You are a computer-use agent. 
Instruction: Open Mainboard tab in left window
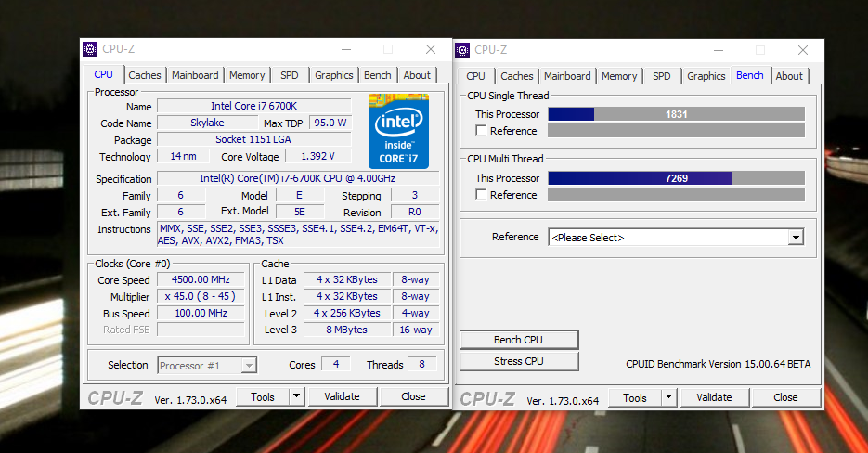pyautogui.click(x=195, y=75)
